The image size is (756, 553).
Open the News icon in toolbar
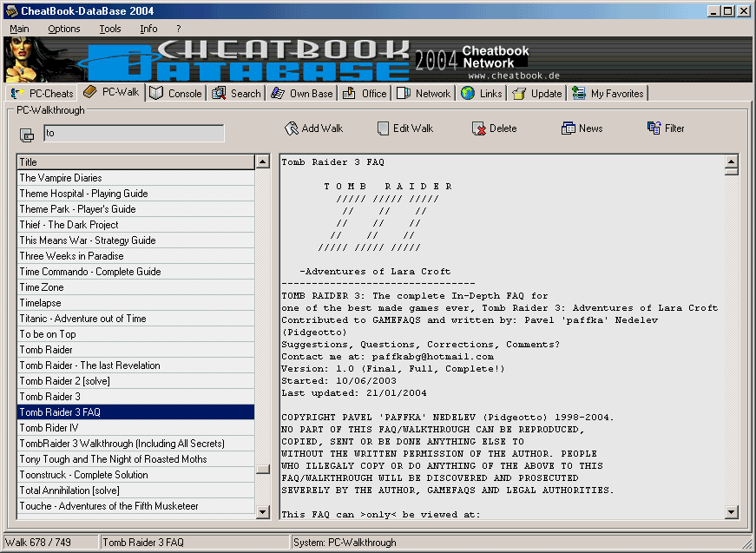click(569, 128)
